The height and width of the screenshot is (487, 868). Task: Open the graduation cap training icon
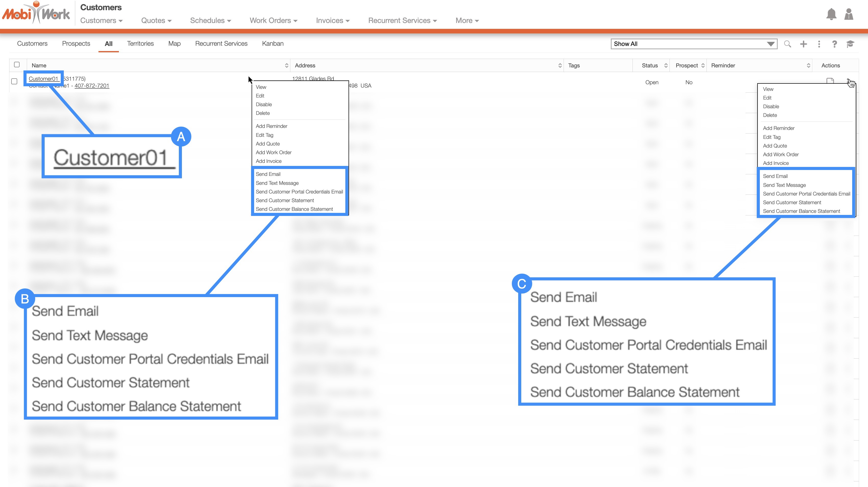(850, 44)
